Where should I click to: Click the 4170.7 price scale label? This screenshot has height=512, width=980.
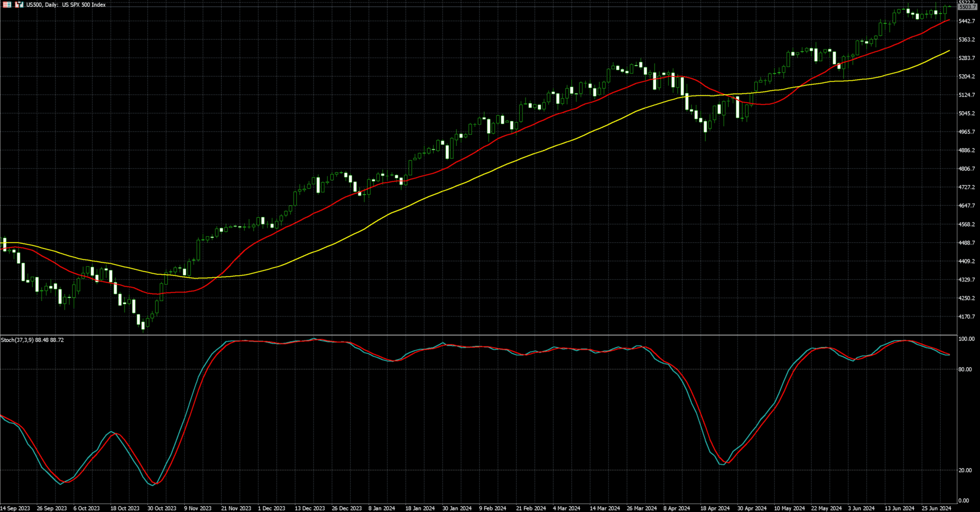tap(967, 317)
